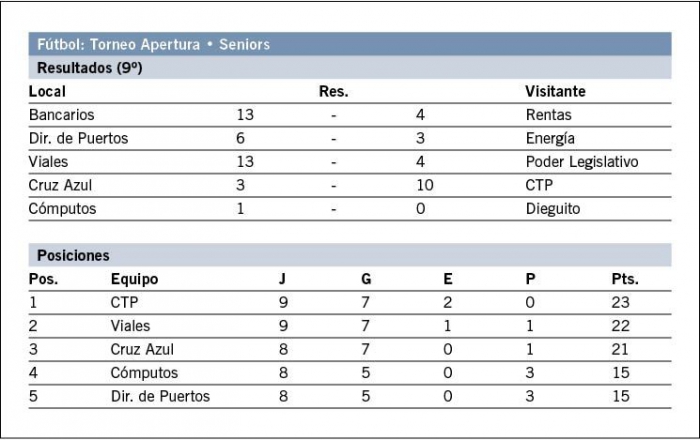
Task: Click the Equipo column header
Action: (x=134, y=279)
